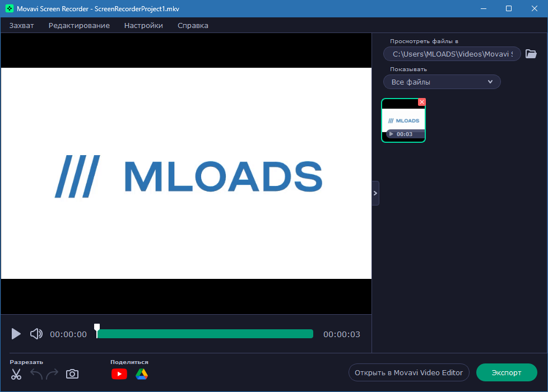Minimize the Movavi window
548x392 pixels.
click(x=484, y=9)
